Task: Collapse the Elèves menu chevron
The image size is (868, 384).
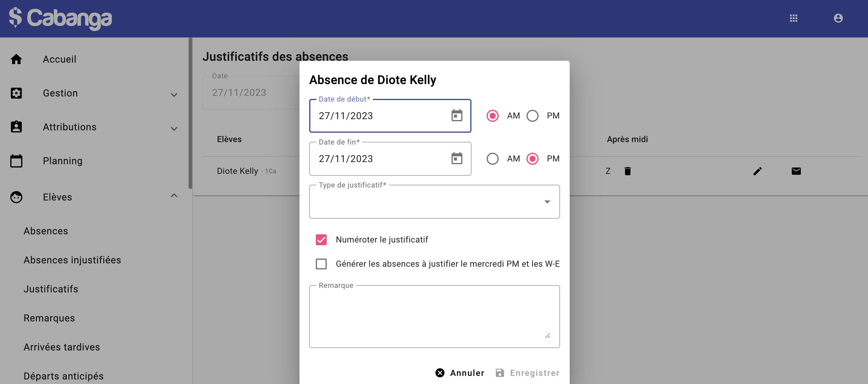Action: [x=174, y=196]
